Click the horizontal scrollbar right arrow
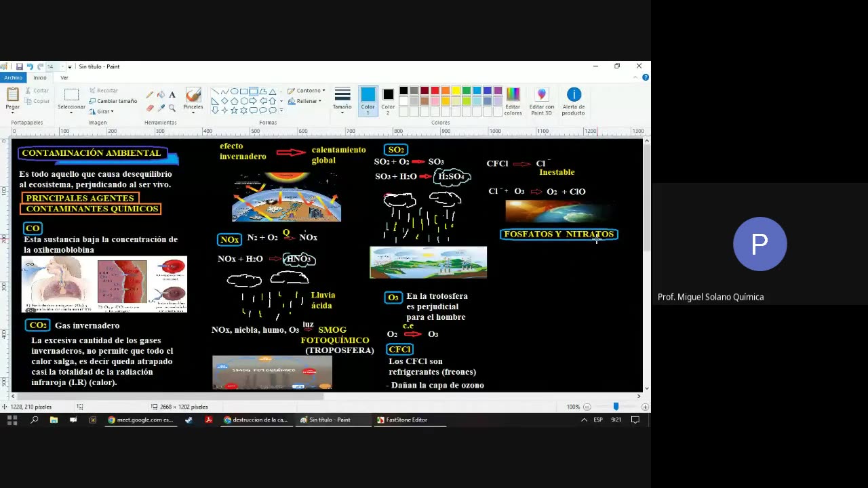Image resolution: width=868 pixels, height=488 pixels. [x=638, y=396]
